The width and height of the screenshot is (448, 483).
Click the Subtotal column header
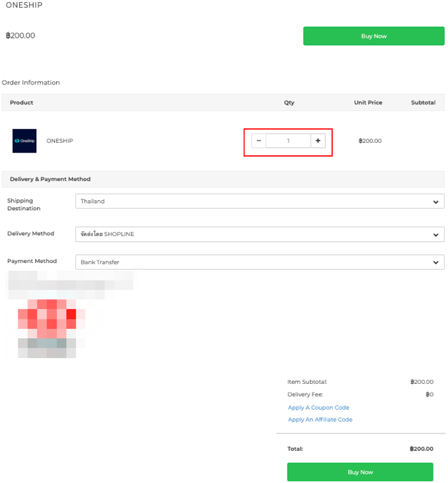coord(423,102)
